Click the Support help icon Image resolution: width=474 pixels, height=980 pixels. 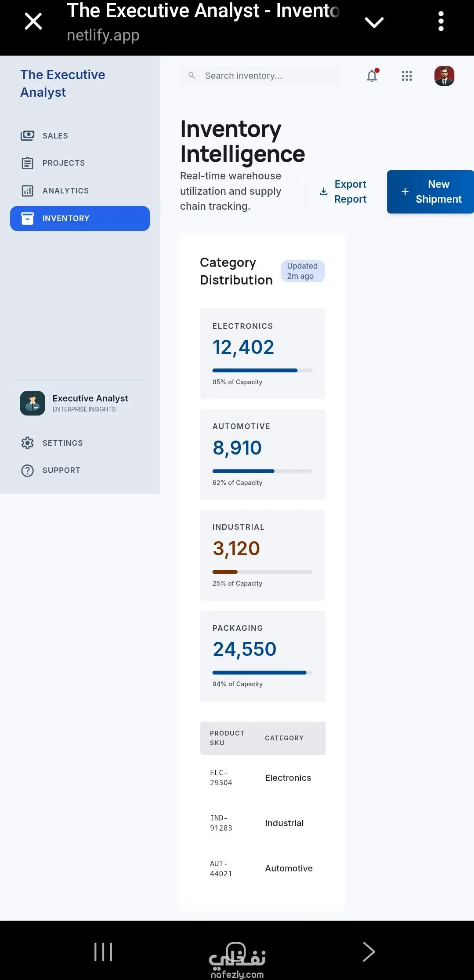tap(28, 470)
